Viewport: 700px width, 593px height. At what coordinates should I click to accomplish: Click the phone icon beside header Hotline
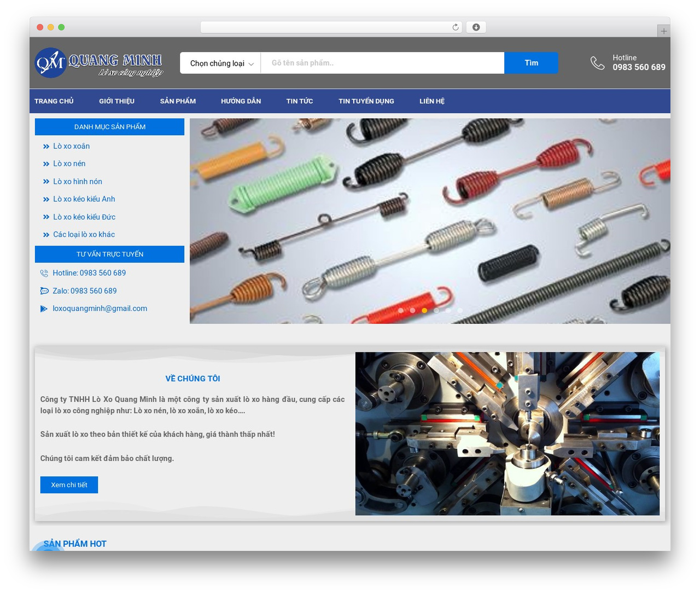pyautogui.click(x=597, y=63)
